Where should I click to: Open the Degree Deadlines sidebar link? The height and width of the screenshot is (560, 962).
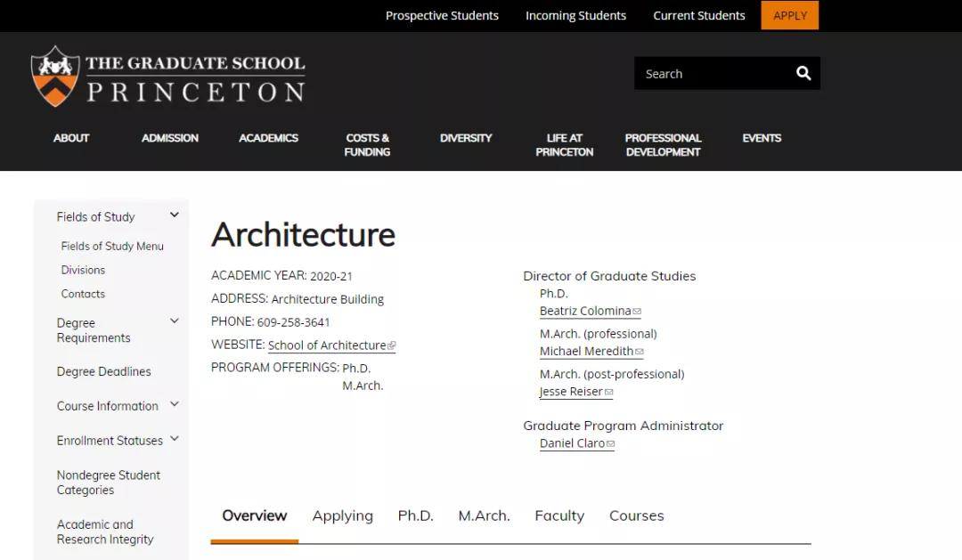pos(103,371)
